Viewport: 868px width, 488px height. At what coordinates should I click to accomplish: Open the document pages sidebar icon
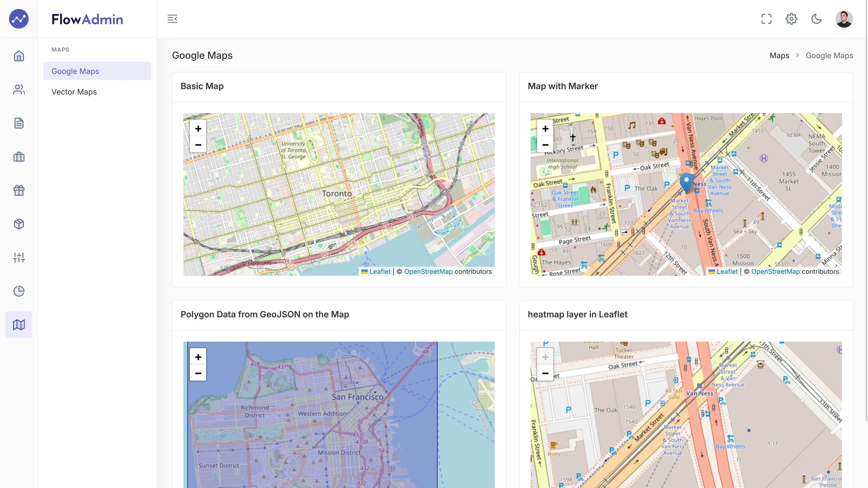(19, 123)
